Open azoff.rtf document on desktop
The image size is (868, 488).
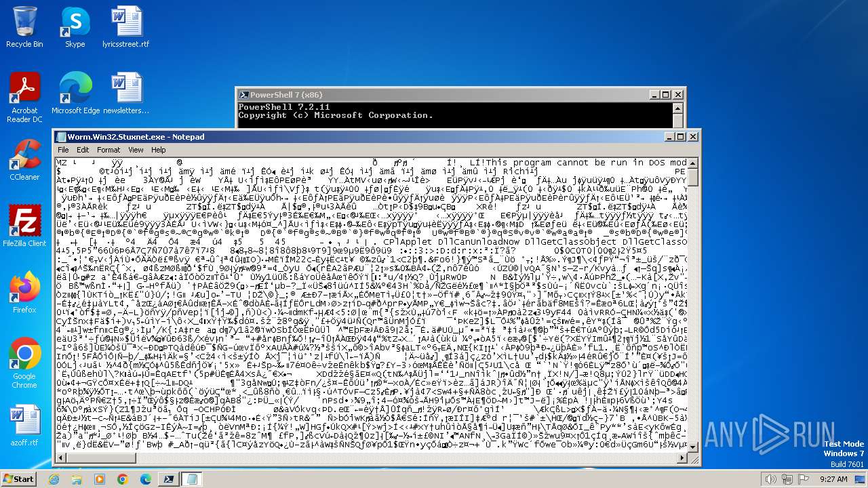click(24, 426)
